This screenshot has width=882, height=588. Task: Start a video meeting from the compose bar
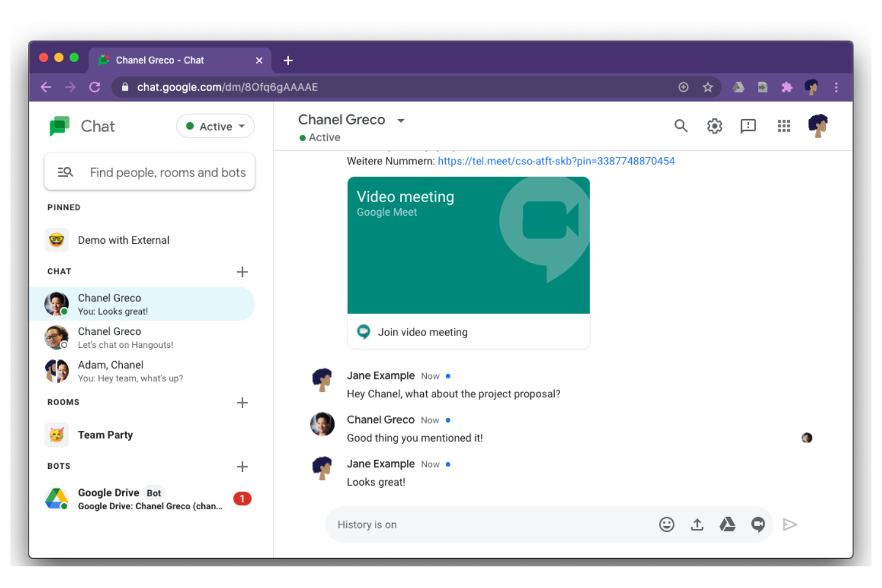point(757,524)
